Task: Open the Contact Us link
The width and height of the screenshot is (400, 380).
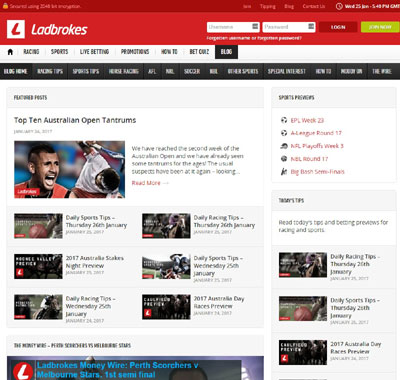Action: tap(314, 6)
